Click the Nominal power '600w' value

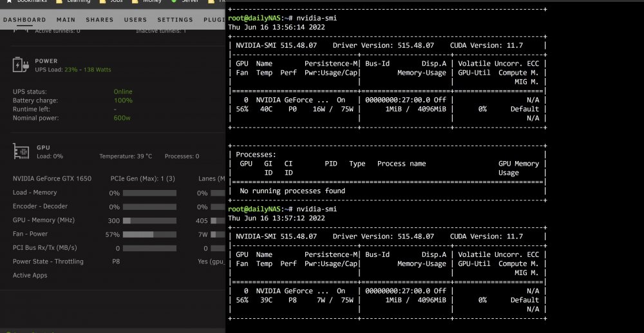[x=122, y=118]
